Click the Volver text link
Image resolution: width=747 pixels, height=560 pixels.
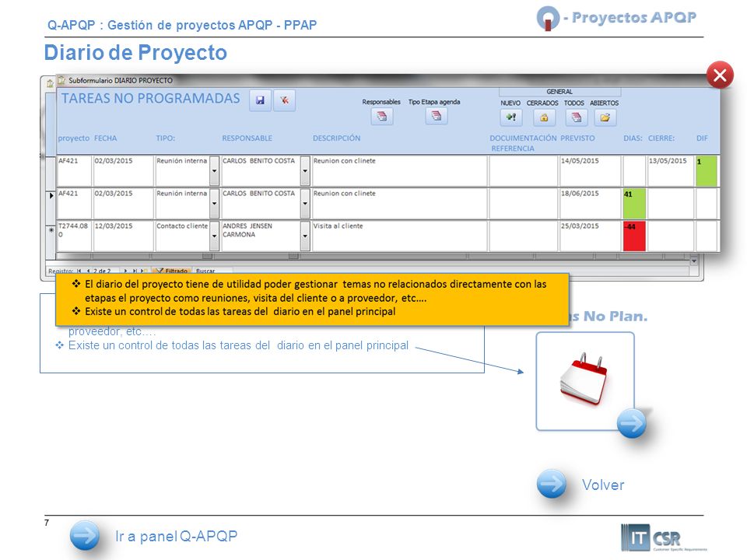click(603, 485)
